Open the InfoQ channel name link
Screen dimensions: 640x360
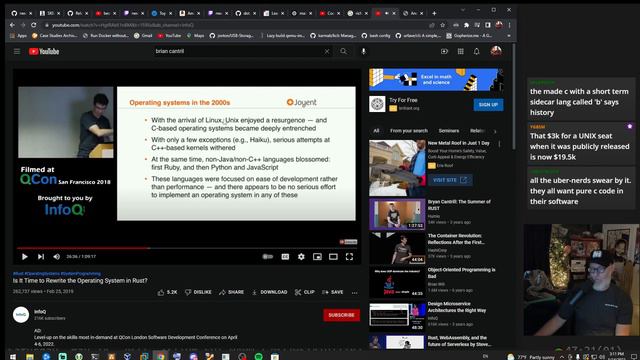(x=40, y=311)
